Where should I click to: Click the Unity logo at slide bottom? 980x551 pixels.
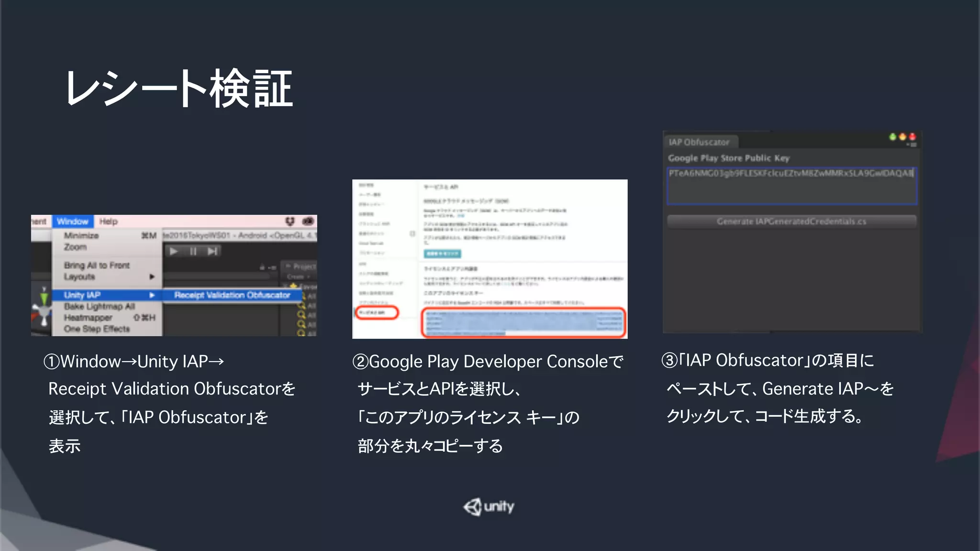click(489, 507)
